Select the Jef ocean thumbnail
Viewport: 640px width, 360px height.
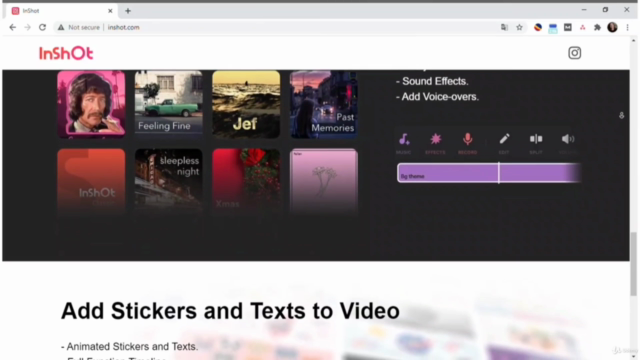pyautogui.click(x=246, y=104)
